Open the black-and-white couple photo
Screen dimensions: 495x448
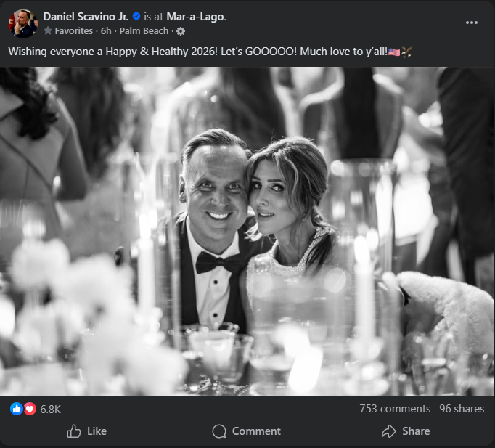point(247,231)
